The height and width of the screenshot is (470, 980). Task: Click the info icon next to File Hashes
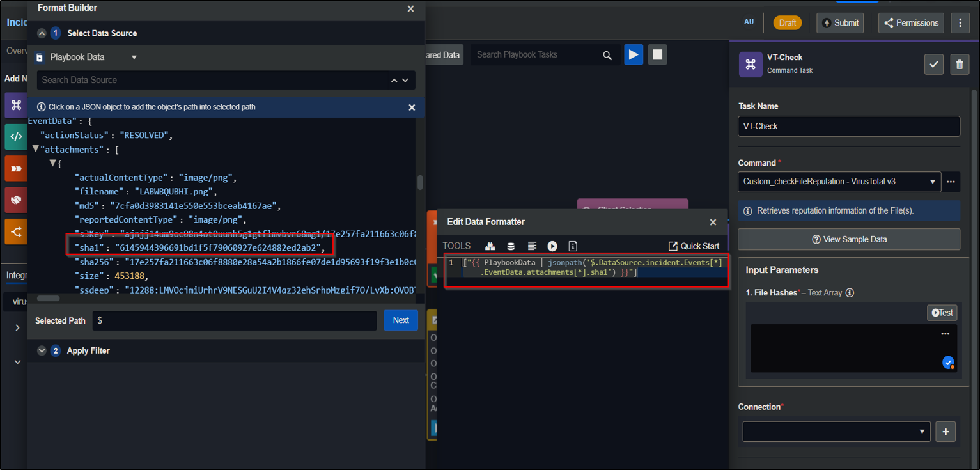coord(850,293)
